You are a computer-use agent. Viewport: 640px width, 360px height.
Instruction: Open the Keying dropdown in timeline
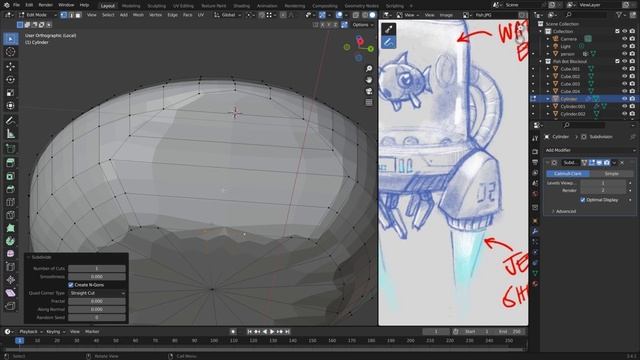55,332
